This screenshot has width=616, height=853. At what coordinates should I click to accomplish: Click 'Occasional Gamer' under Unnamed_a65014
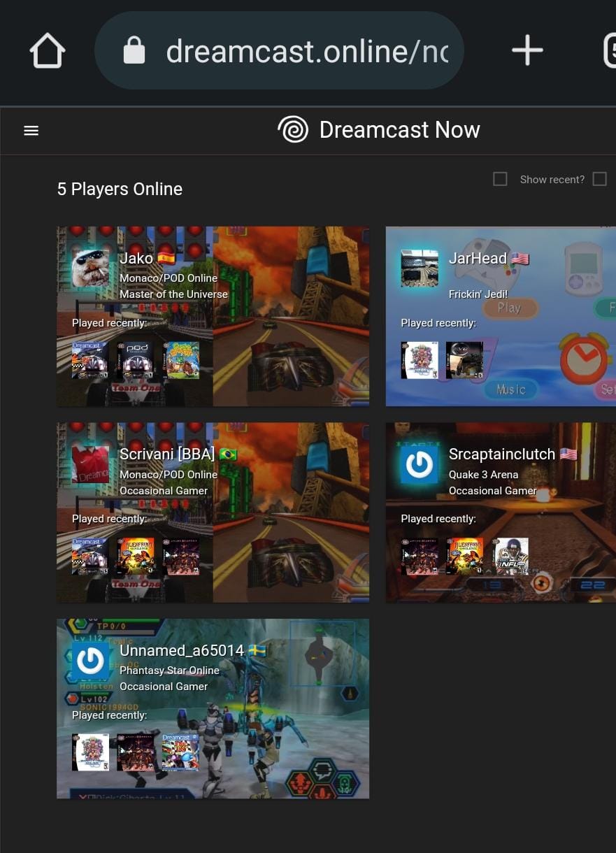pyautogui.click(x=164, y=687)
